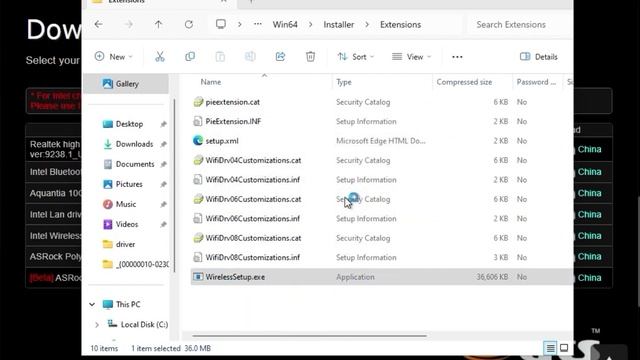This screenshot has height=360, width=640.
Task: Select the Extensions breadcrumb segment
Action: point(400,24)
